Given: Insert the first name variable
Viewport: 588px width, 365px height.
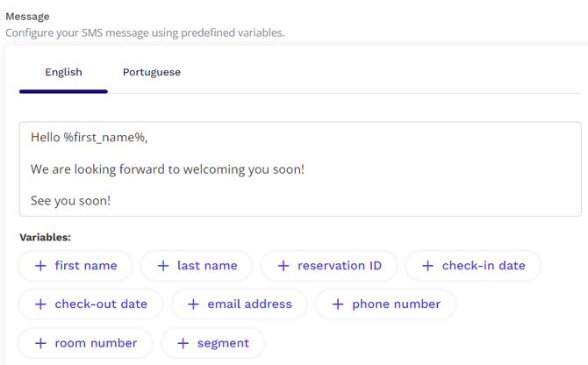Looking at the screenshot, I should click(x=75, y=266).
